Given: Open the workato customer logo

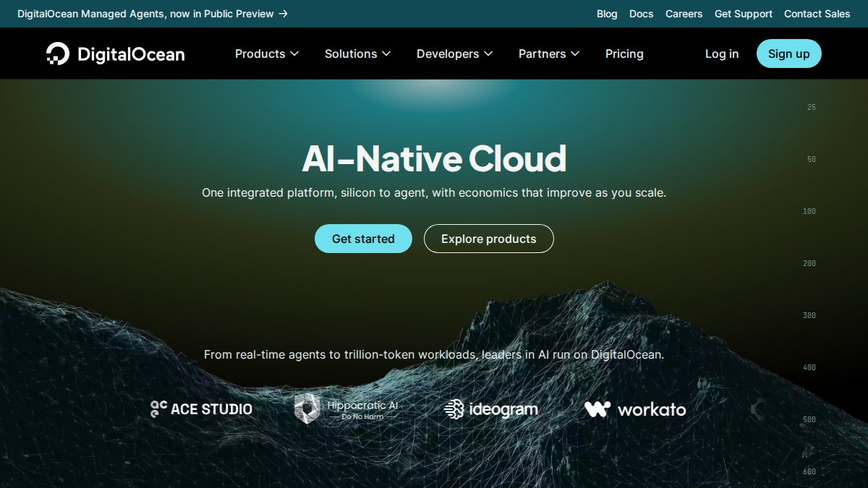Looking at the screenshot, I should (635, 409).
